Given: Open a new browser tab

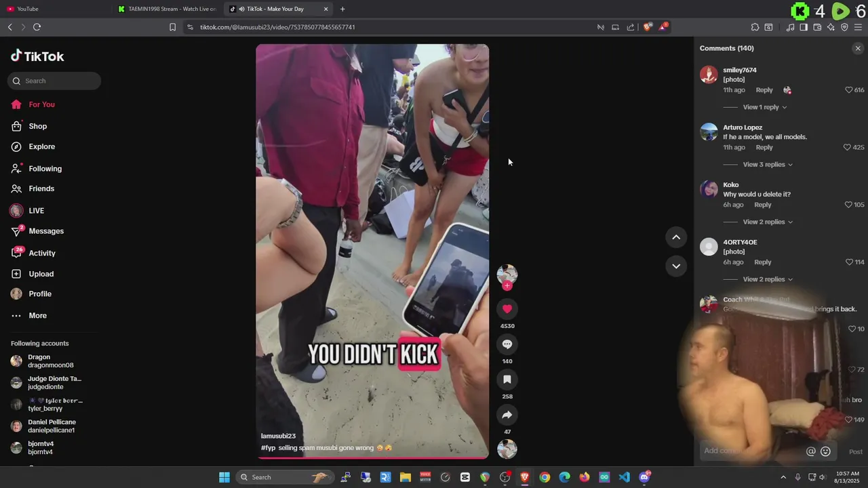Looking at the screenshot, I should coord(342,9).
